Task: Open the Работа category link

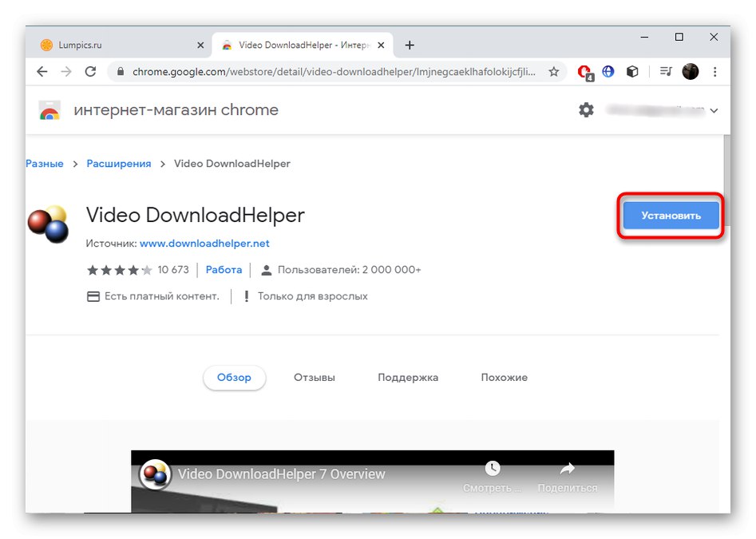Action: (x=224, y=270)
